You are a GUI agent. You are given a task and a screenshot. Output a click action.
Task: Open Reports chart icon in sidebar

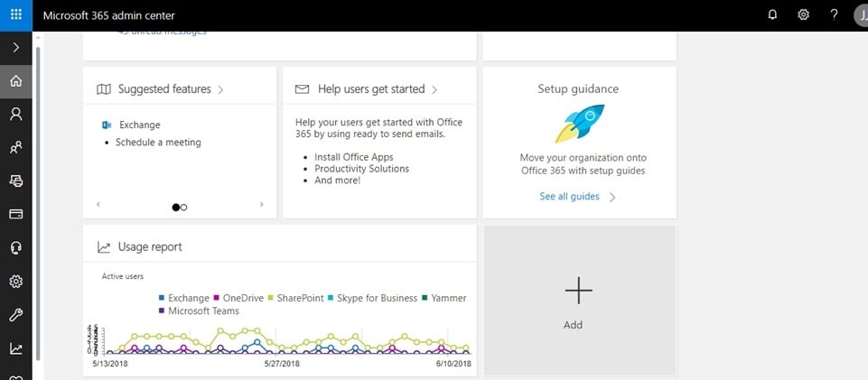pyautogui.click(x=16, y=348)
